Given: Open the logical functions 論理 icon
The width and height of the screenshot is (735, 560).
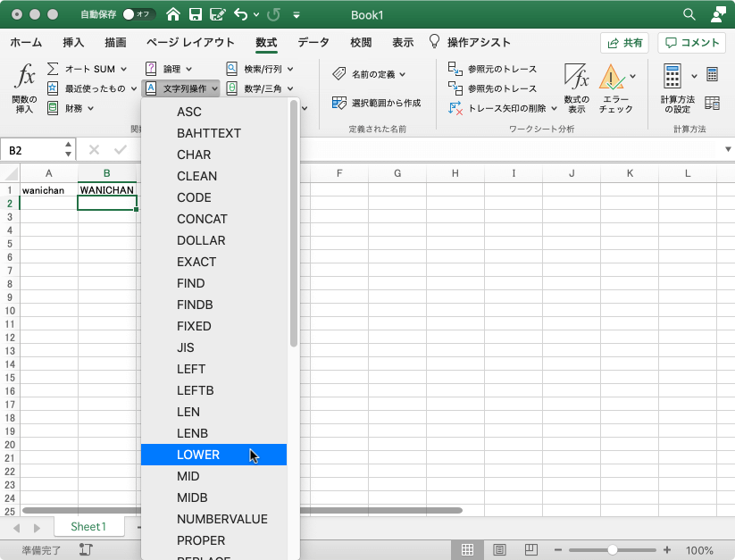Looking at the screenshot, I should pyautogui.click(x=151, y=69).
